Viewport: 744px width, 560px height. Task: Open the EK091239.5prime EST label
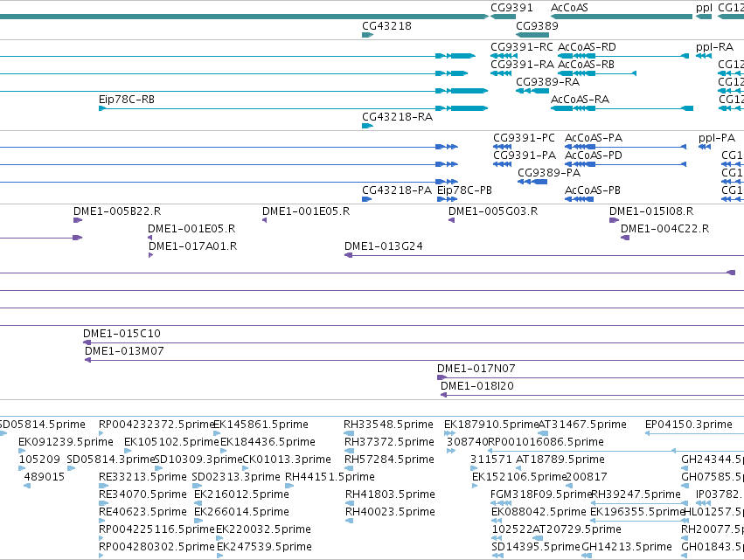coord(66,442)
